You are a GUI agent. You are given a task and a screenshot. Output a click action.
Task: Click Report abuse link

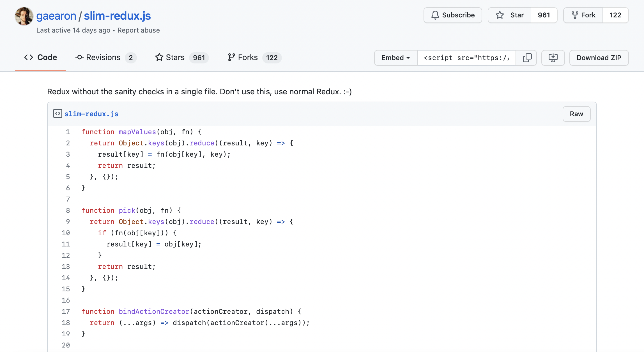(139, 30)
